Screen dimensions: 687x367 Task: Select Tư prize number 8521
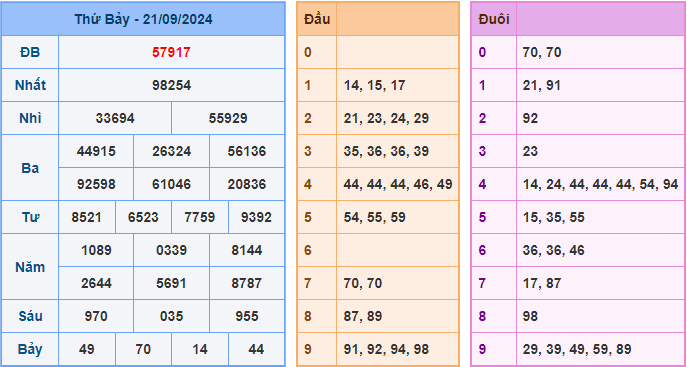(86, 217)
